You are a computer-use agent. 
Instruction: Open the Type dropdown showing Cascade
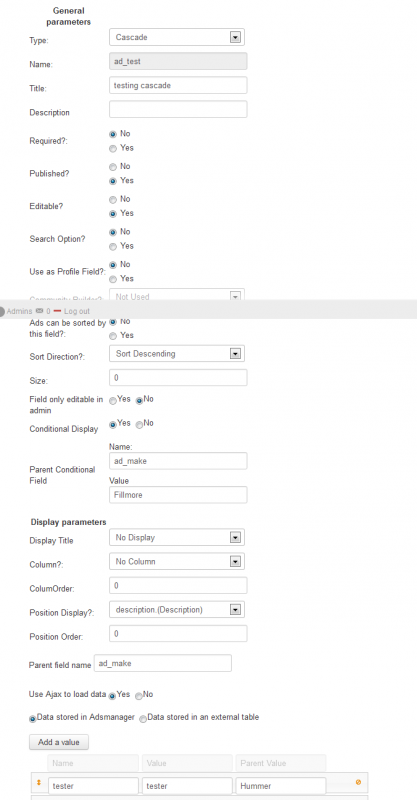click(177, 37)
